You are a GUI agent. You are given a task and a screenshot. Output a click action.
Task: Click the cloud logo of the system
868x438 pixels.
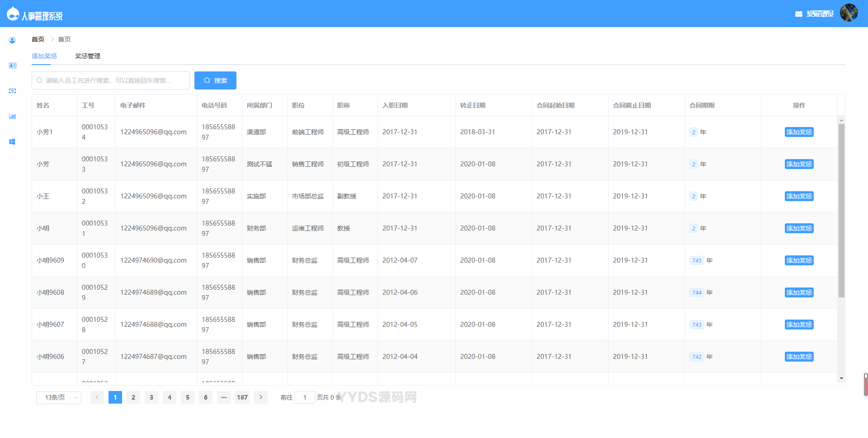click(x=13, y=14)
